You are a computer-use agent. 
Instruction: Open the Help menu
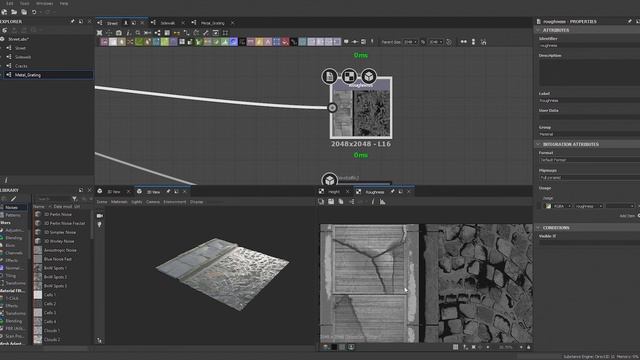click(x=64, y=3)
